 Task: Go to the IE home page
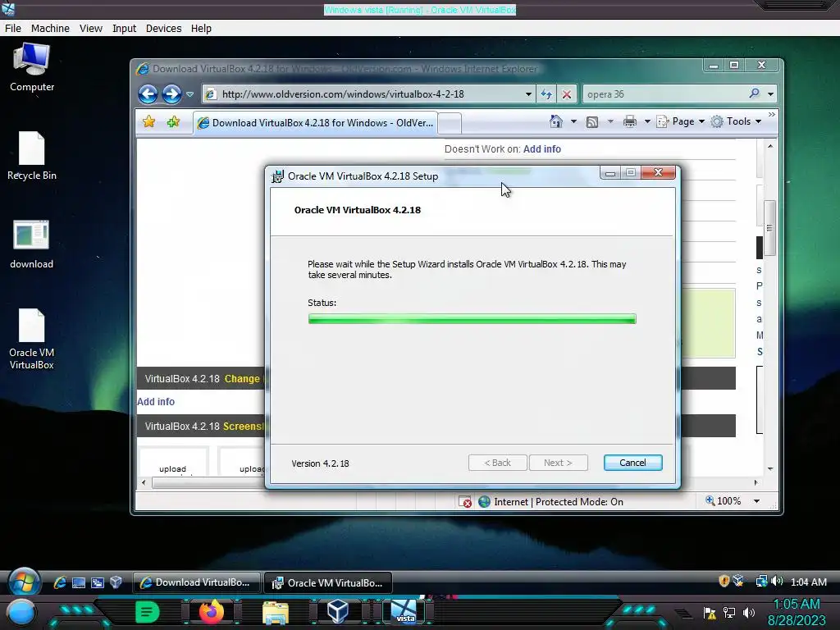556,121
